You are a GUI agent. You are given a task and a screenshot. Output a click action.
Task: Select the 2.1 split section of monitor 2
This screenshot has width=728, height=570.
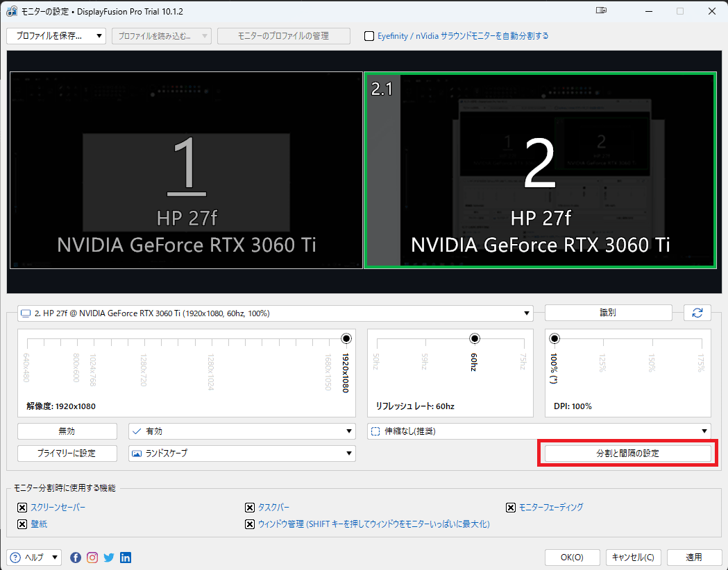[x=383, y=170]
